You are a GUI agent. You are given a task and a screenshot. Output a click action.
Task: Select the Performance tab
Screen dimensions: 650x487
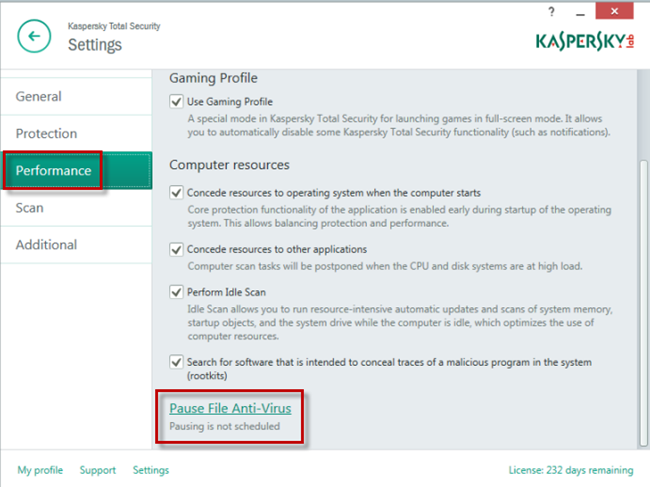[x=77, y=170]
